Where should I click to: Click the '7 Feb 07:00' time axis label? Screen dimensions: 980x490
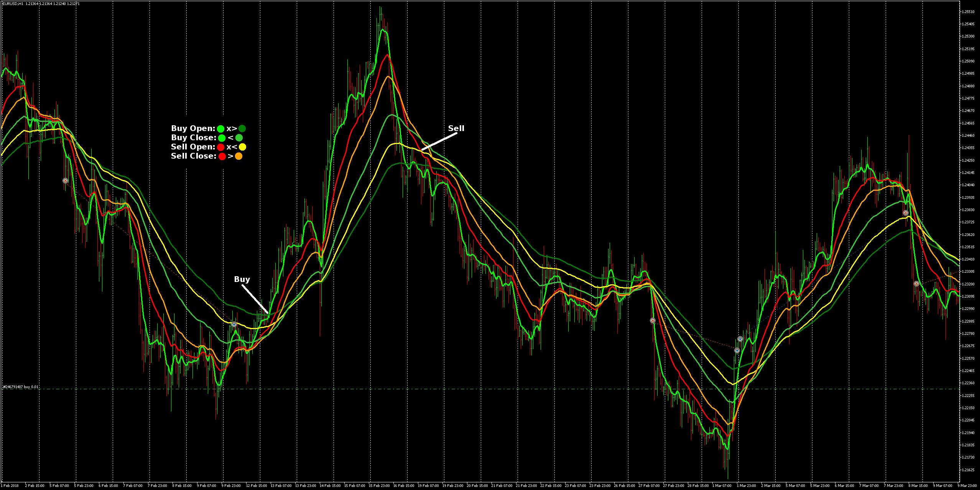point(133,486)
